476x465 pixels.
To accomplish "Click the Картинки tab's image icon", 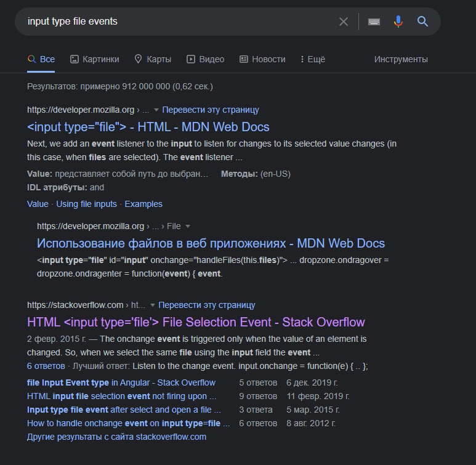I will pos(75,59).
